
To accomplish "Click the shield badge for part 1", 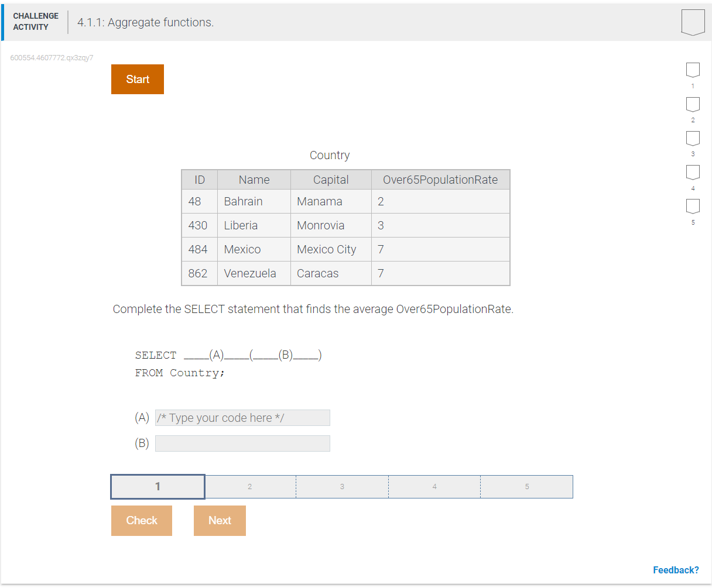I will coord(693,70).
